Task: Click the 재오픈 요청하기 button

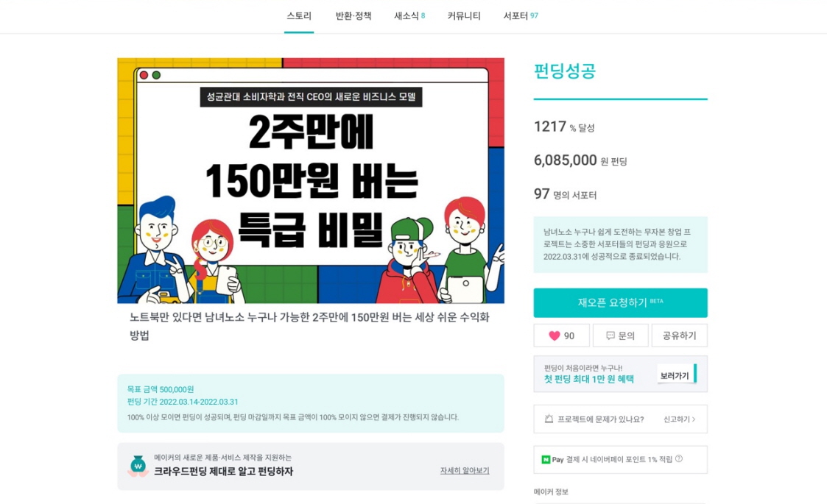Action: (620, 302)
